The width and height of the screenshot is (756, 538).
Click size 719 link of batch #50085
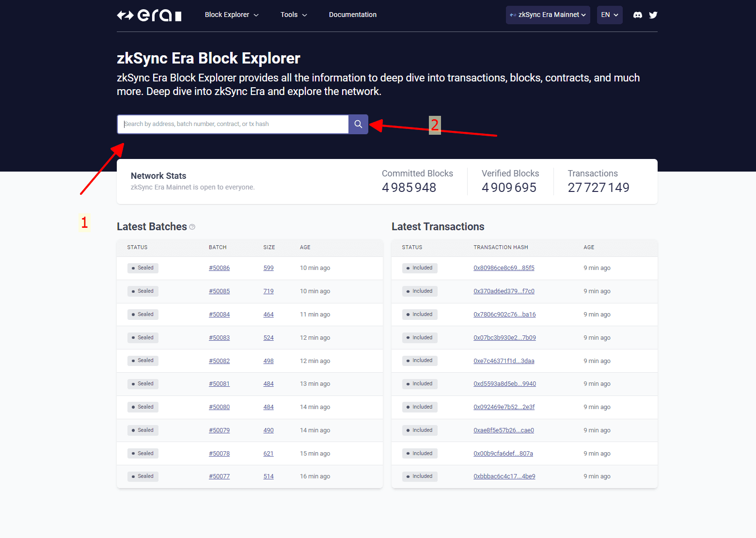tap(268, 291)
